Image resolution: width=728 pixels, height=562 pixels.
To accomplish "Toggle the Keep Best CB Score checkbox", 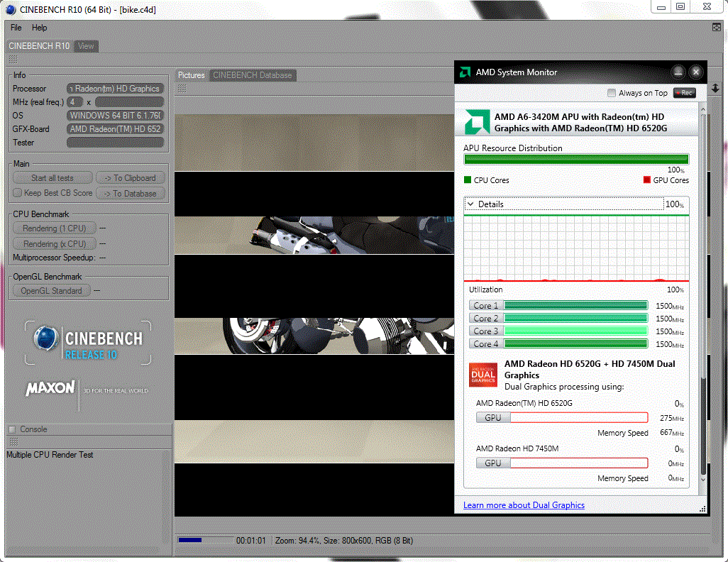I will [18, 193].
